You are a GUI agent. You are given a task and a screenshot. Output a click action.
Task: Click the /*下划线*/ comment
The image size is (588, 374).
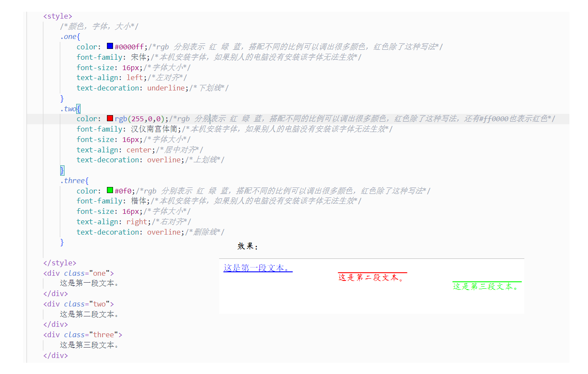click(209, 88)
